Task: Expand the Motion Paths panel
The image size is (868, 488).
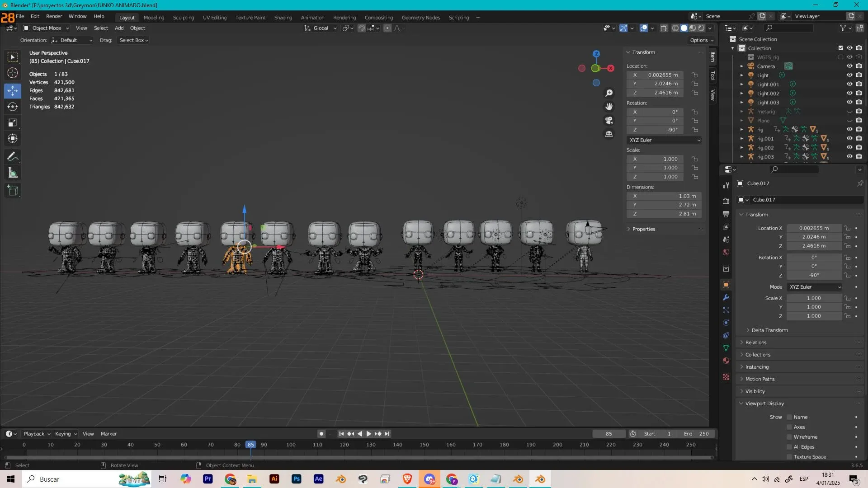Action: coord(759,379)
